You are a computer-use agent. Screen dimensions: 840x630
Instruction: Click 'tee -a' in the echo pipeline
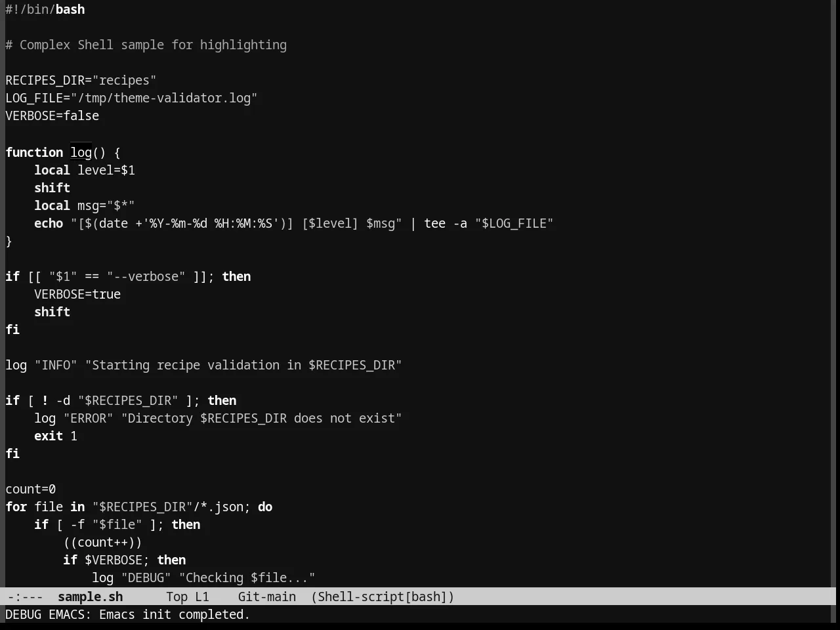[446, 223]
